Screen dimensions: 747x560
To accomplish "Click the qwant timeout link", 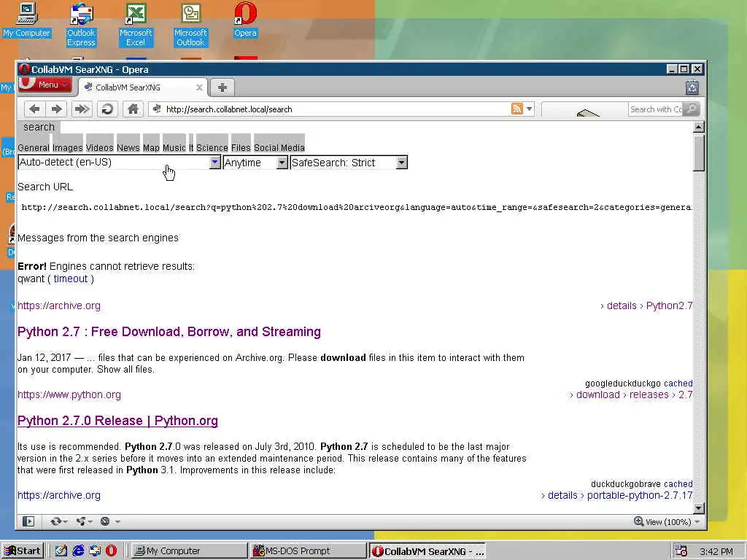I will (71, 279).
